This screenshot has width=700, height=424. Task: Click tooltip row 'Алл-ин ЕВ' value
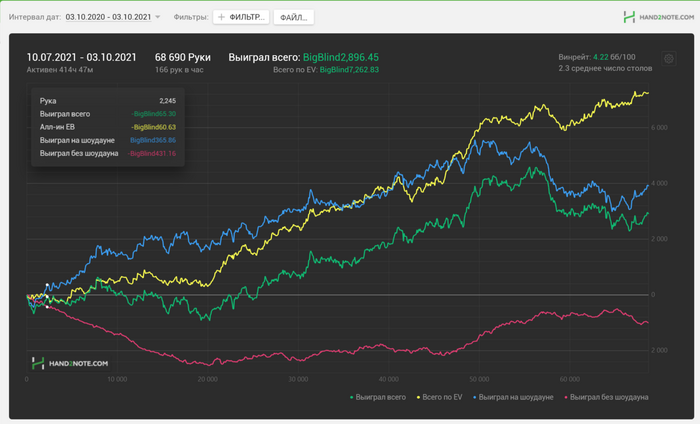click(153, 127)
